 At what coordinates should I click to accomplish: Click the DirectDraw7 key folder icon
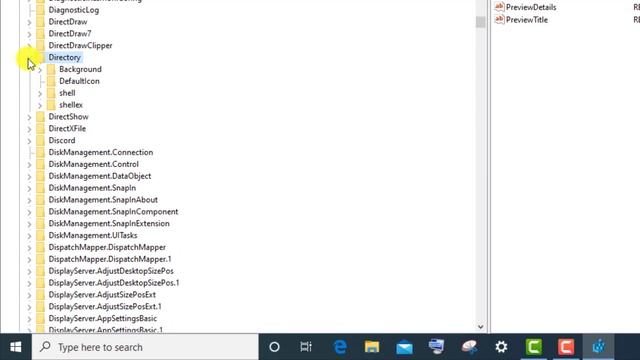[x=40, y=33]
